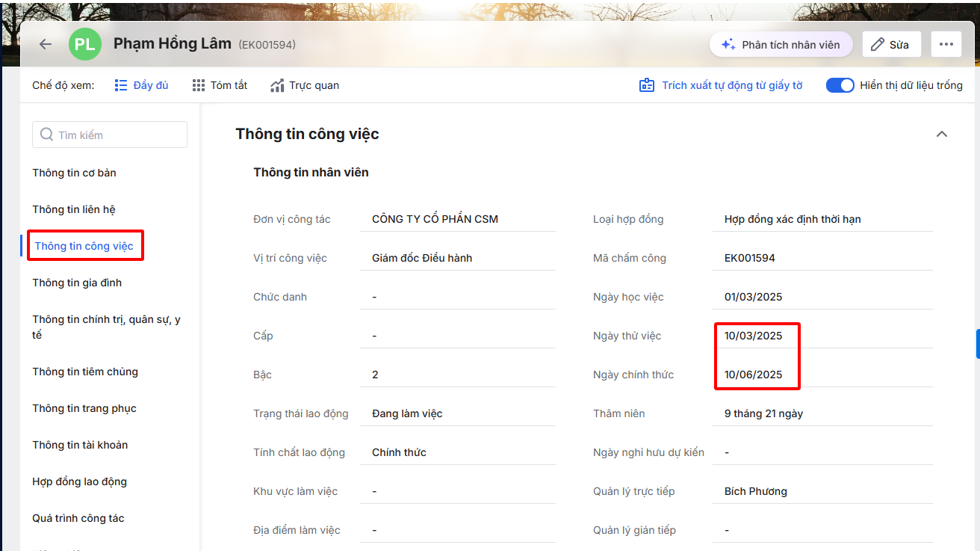This screenshot has height=551, width=980.
Task: Collapse the Thông tin công việc section
Action: [941, 135]
